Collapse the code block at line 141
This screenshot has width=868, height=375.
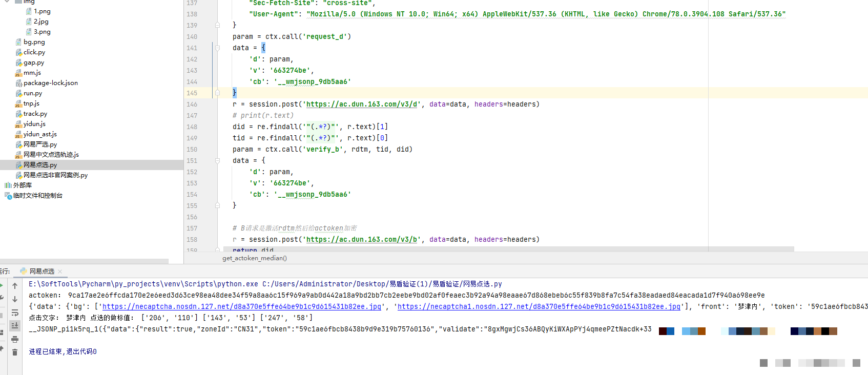coord(217,48)
